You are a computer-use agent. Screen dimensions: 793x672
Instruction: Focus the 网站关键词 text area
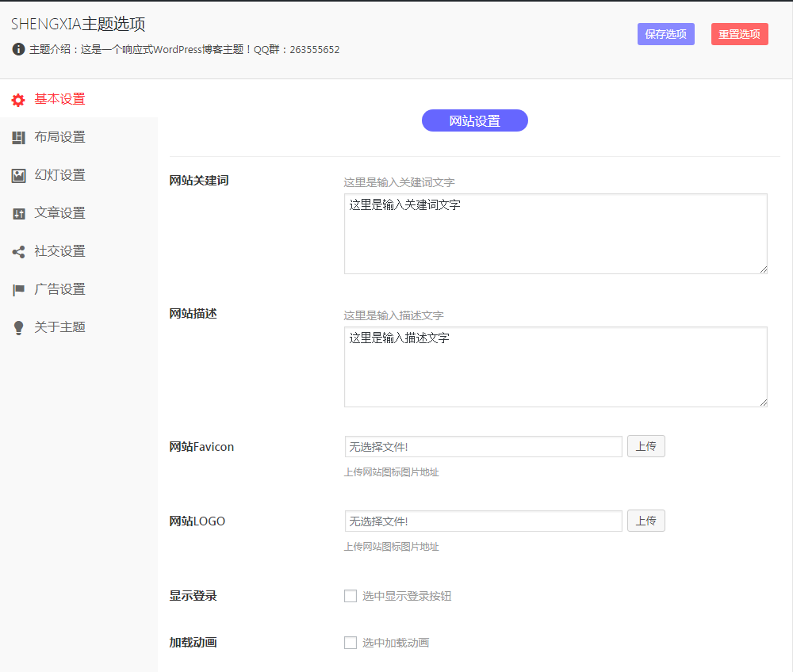point(556,234)
